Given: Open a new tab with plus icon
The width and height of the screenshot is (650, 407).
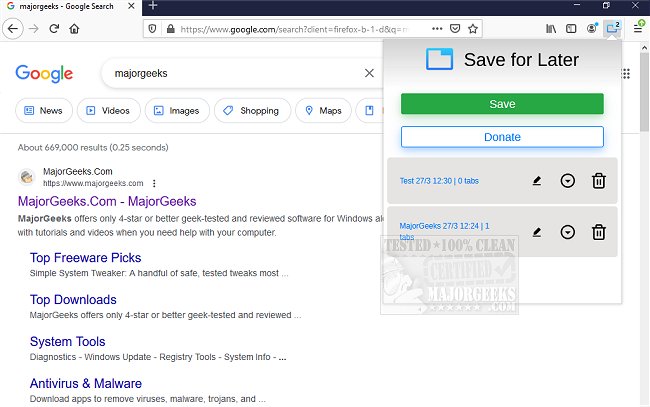Looking at the screenshot, I should (153, 5).
